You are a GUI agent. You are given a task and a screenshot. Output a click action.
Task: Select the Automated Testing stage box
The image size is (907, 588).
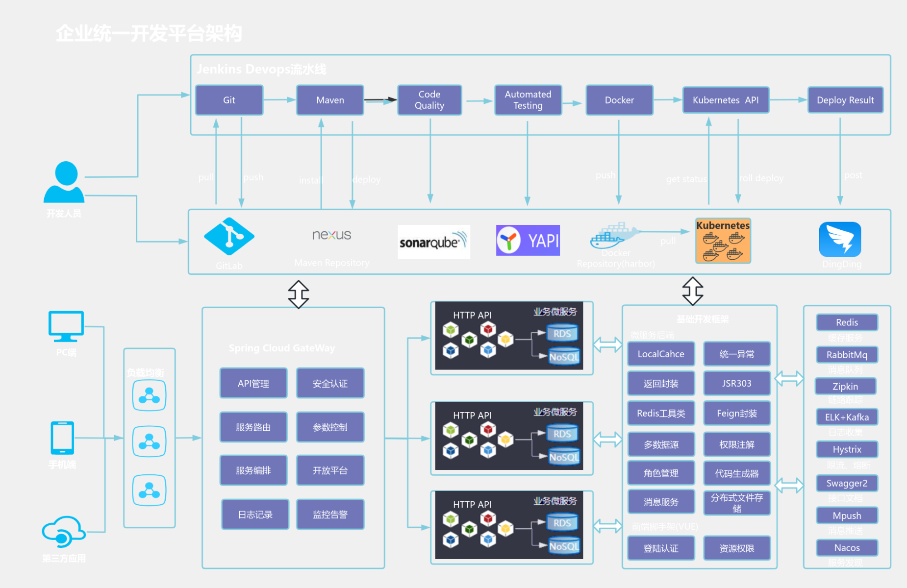click(528, 100)
